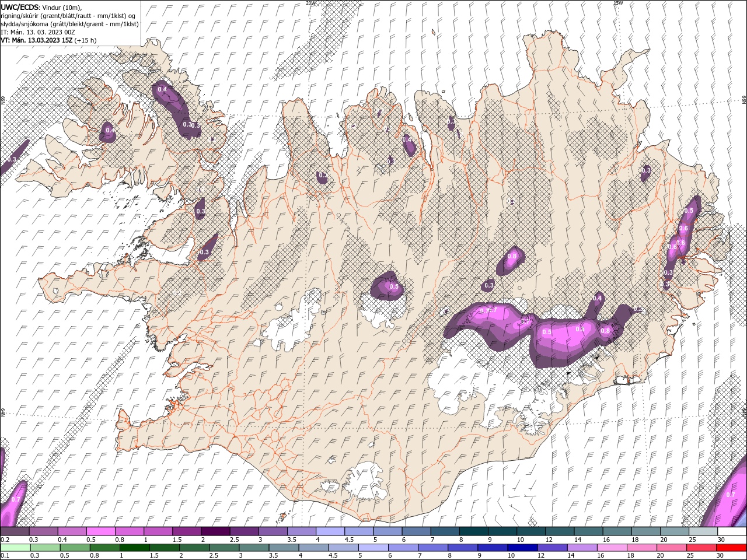This screenshot has width=747, height=560.
Task: Pick dark green 1 swatch in rain scale
Action: tap(134, 548)
